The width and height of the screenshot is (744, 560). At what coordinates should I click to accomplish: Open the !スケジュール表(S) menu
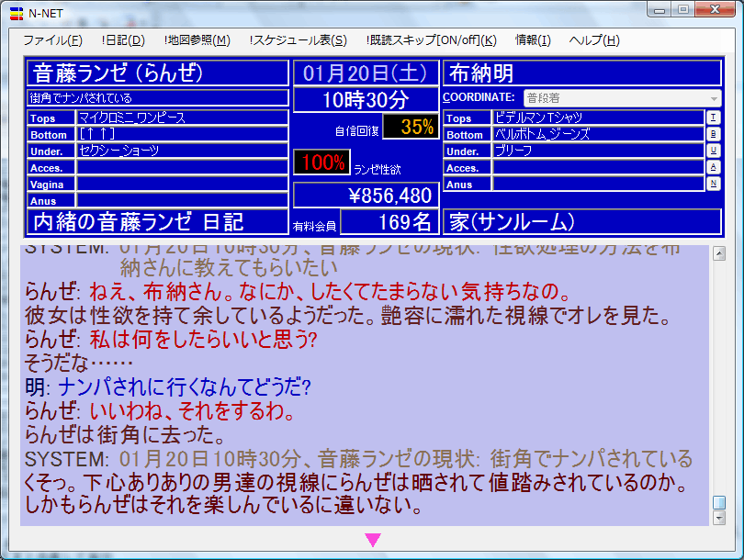298,40
